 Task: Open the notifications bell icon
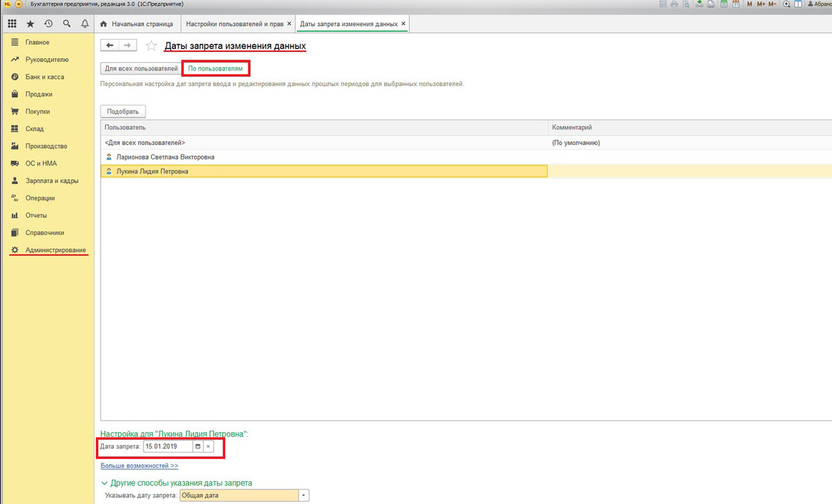85,24
